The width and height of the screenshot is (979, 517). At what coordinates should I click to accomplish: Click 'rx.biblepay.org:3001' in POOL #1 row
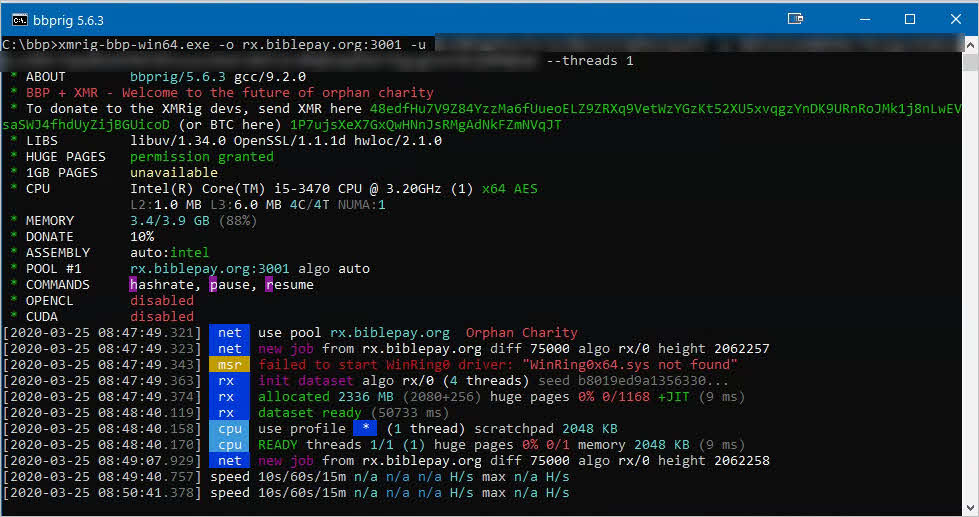tap(210, 268)
